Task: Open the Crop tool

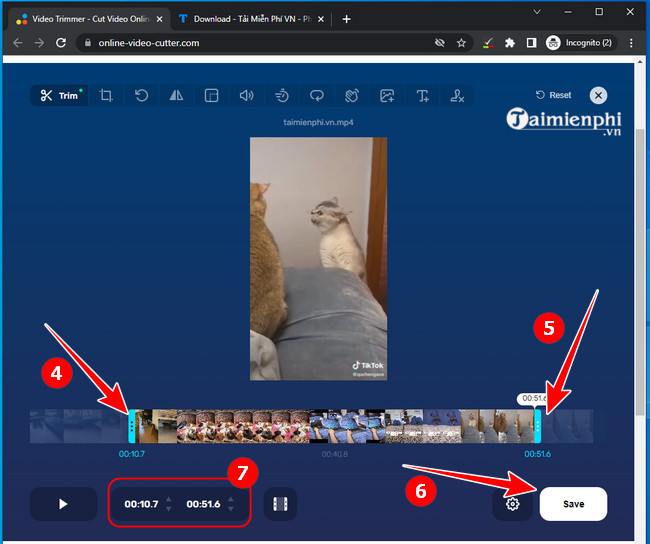Action: (x=106, y=96)
